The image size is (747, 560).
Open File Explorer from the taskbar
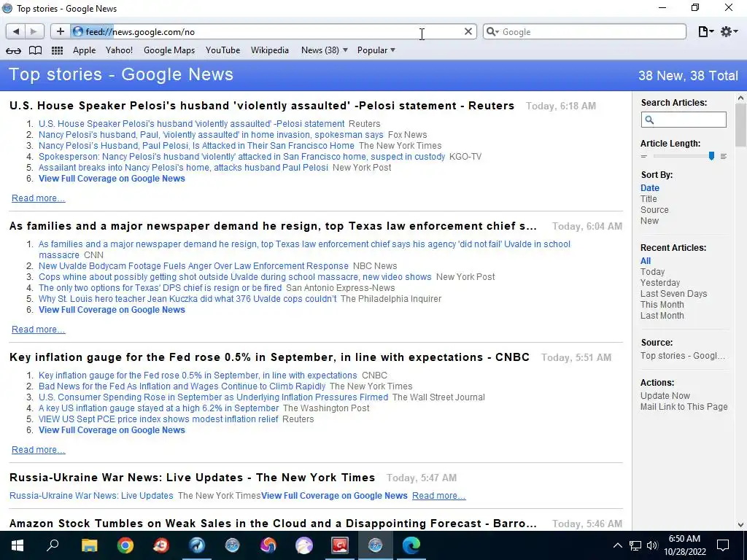(x=89, y=545)
